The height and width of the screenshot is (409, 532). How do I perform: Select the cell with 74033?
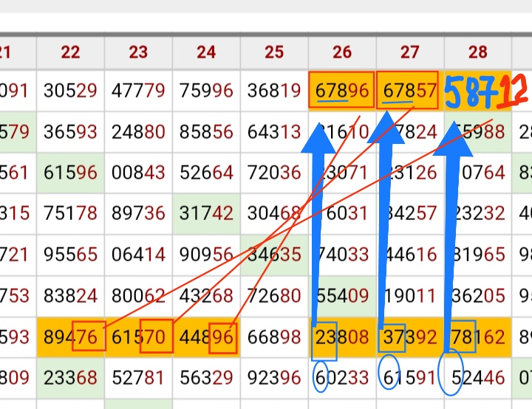342,255
